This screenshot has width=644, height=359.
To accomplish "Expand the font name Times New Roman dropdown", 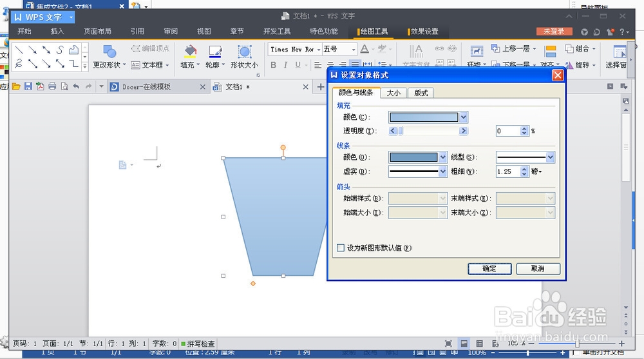I will pyautogui.click(x=319, y=50).
